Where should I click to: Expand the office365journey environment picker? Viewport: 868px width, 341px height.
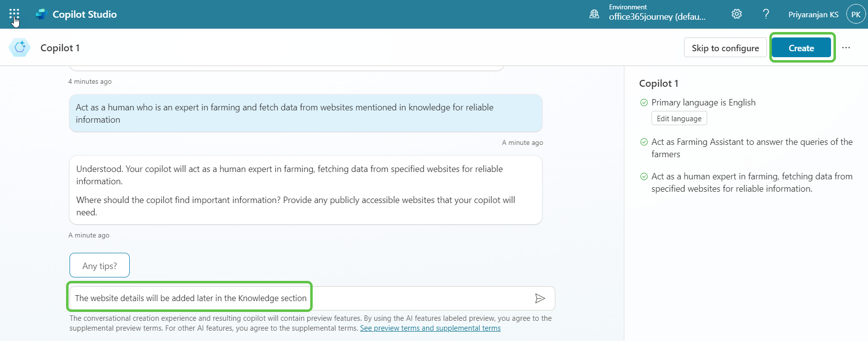(x=657, y=16)
